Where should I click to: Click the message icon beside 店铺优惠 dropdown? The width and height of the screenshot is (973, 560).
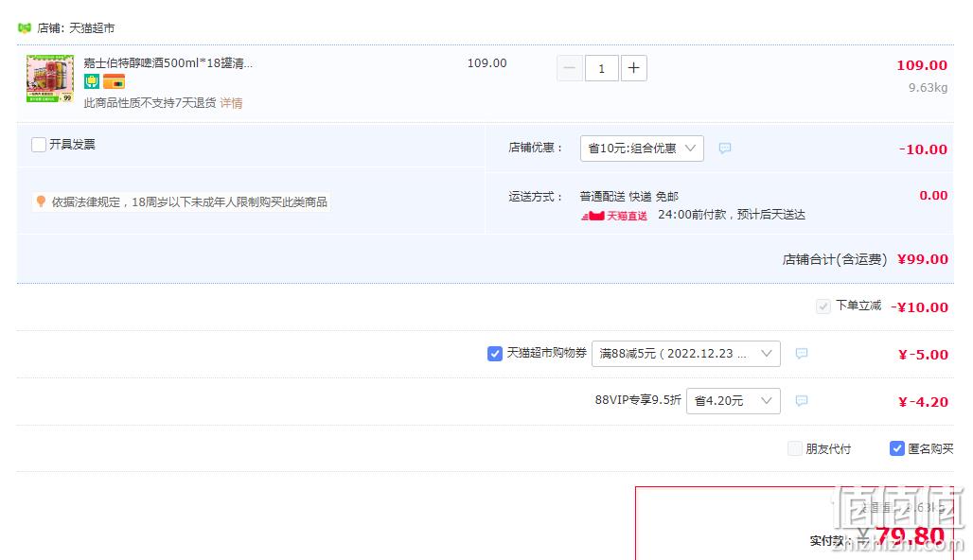(725, 149)
